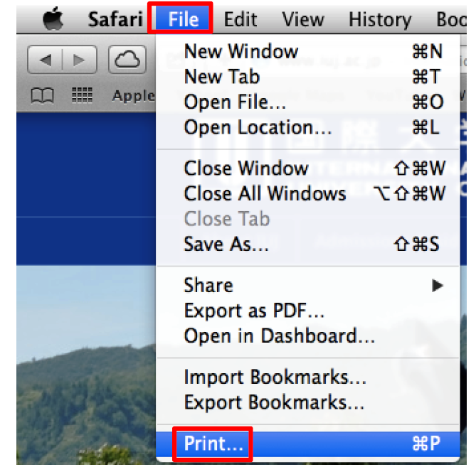Viewport: 476px width, 472px height.
Task: Open the Reading List book icon
Action: coord(43,95)
